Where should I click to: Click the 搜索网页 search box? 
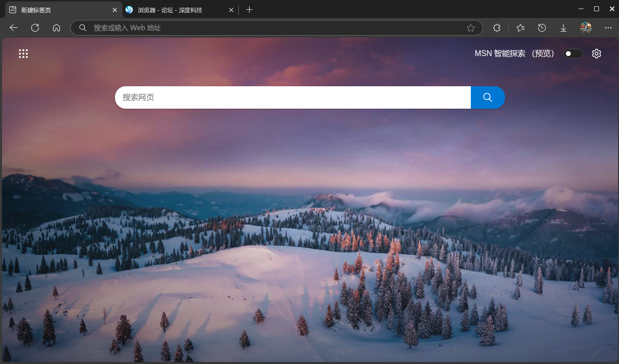click(x=293, y=97)
